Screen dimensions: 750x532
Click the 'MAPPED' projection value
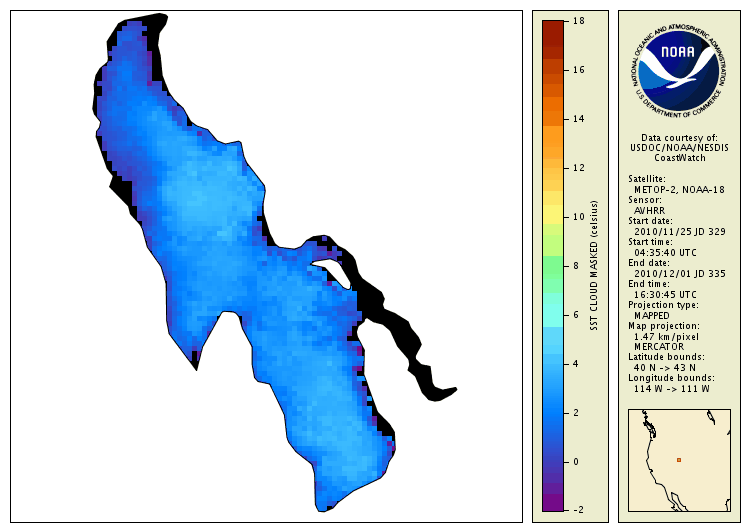(651, 316)
